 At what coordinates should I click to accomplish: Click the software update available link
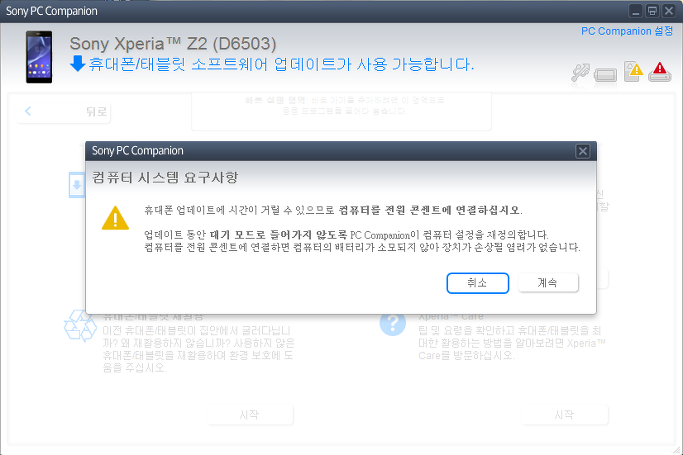tap(281, 64)
